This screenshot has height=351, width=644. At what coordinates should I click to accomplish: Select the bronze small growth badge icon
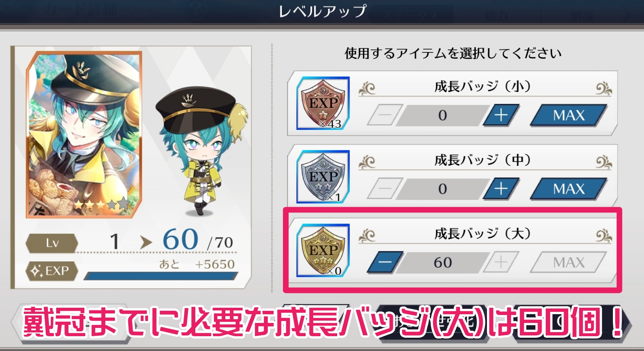323,103
